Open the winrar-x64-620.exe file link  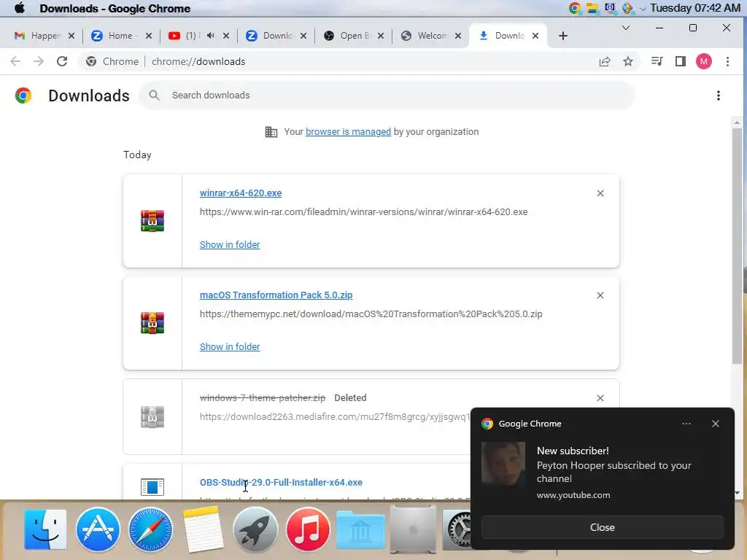coord(241,192)
